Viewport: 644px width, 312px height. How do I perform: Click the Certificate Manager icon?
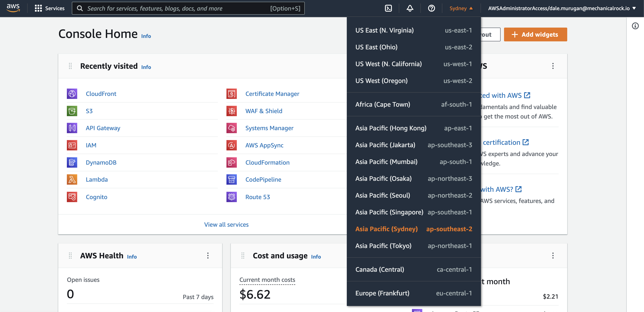pyautogui.click(x=231, y=94)
